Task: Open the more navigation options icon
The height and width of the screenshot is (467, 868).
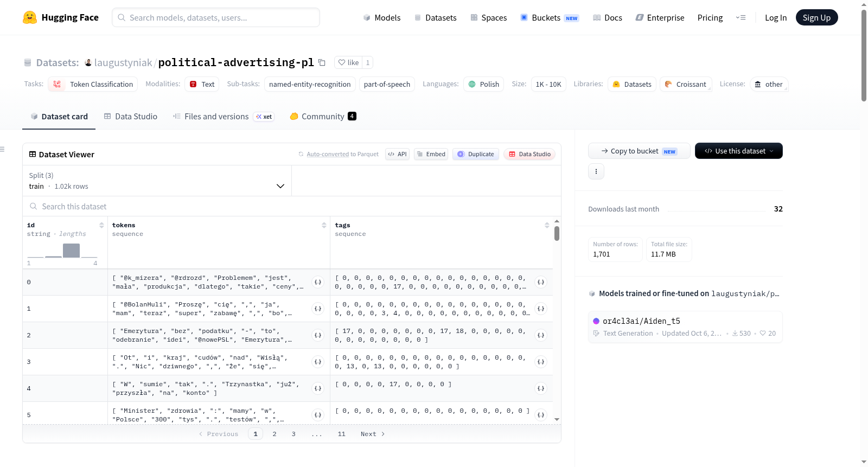Action: (x=741, y=17)
